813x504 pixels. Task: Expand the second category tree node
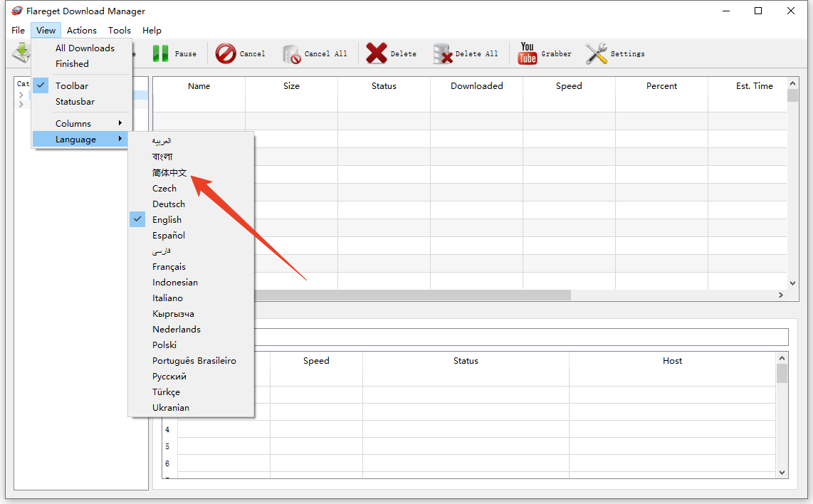pyautogui.click(x=21, y=104)
